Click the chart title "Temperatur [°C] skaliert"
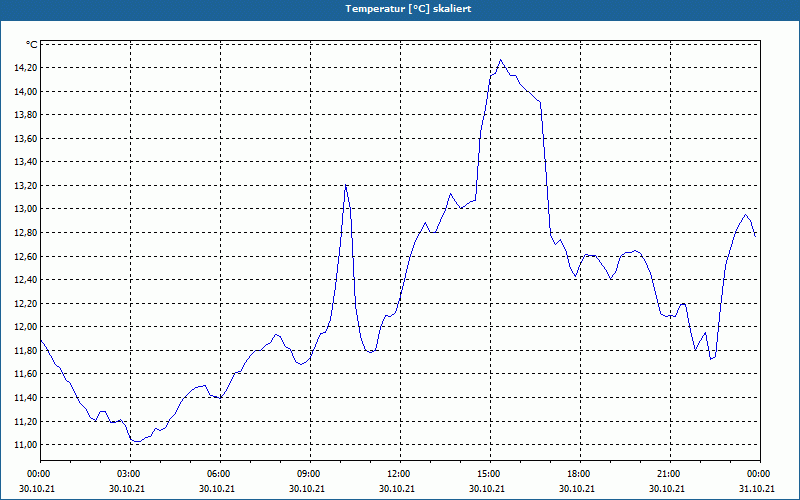The height and width of the screenshot is (500, 800). (x=408, y=9)
